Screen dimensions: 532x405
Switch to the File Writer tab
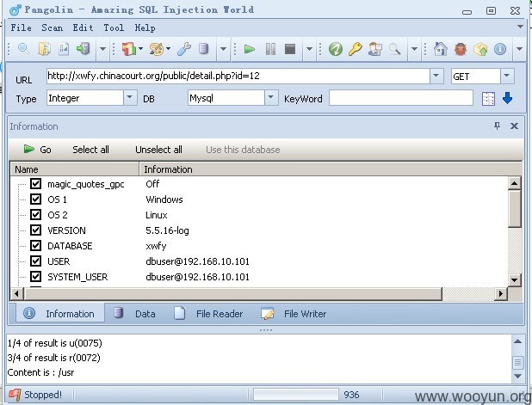(294, 314)
